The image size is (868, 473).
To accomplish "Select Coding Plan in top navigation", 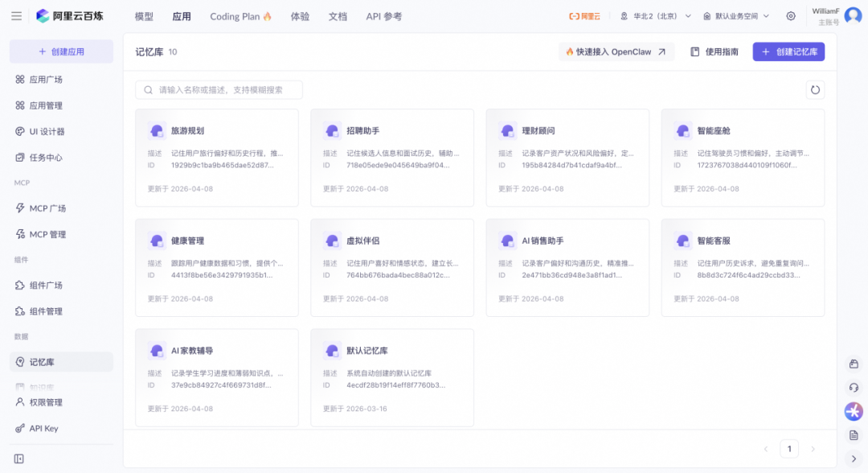I will pos(235,16).
